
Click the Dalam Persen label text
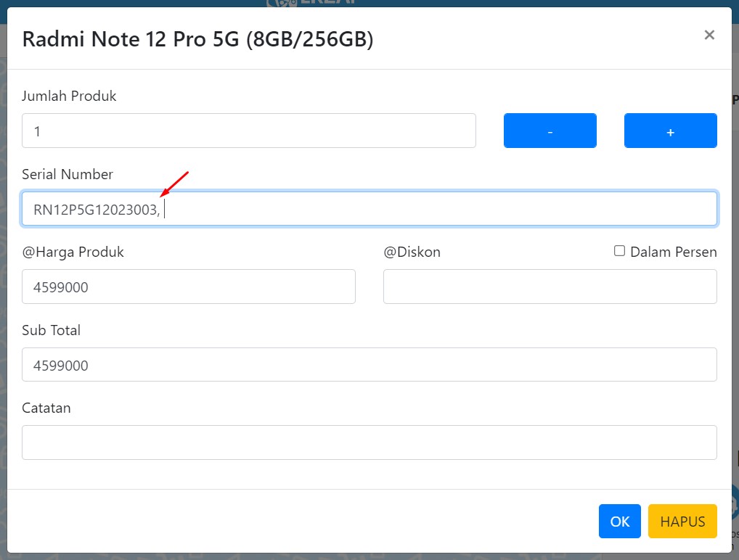[674, 252]
